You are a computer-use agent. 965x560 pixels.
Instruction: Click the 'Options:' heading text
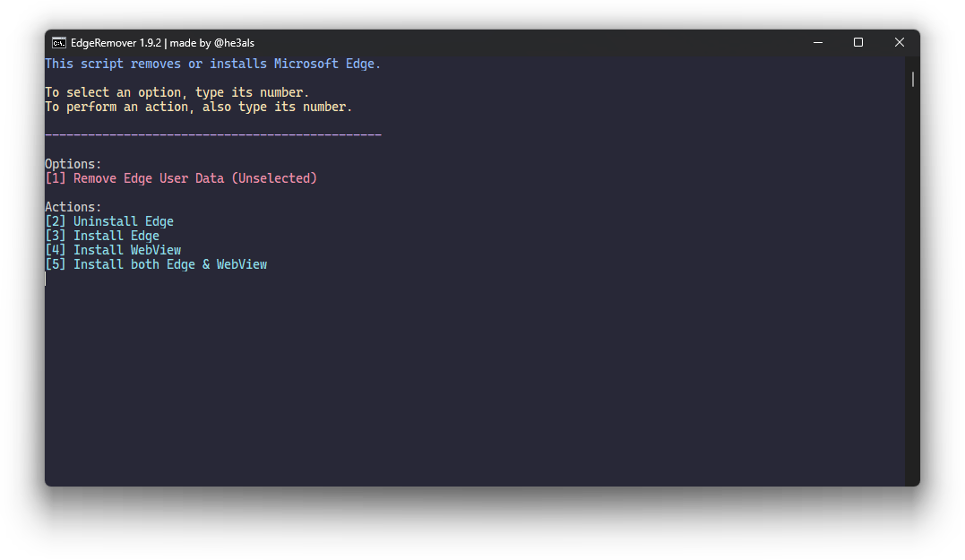(x=73, y=164)
